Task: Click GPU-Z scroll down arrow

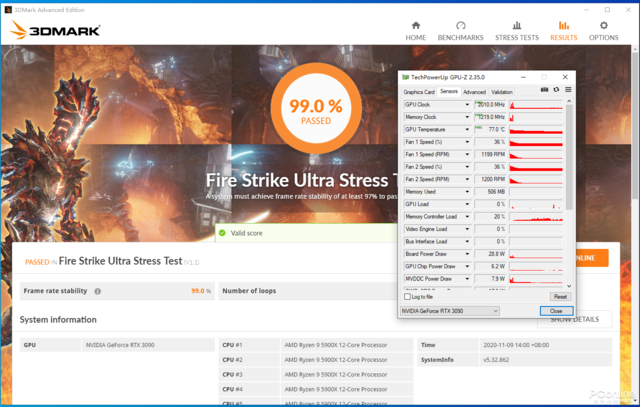Action: [569, 286]
